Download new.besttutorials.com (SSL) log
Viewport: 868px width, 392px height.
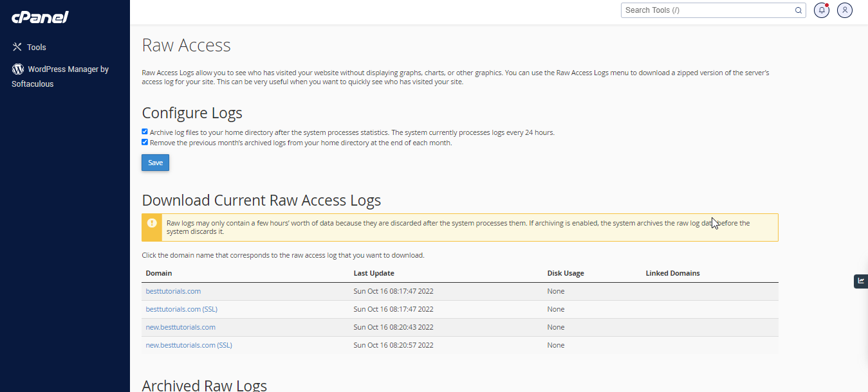[189, 345]
